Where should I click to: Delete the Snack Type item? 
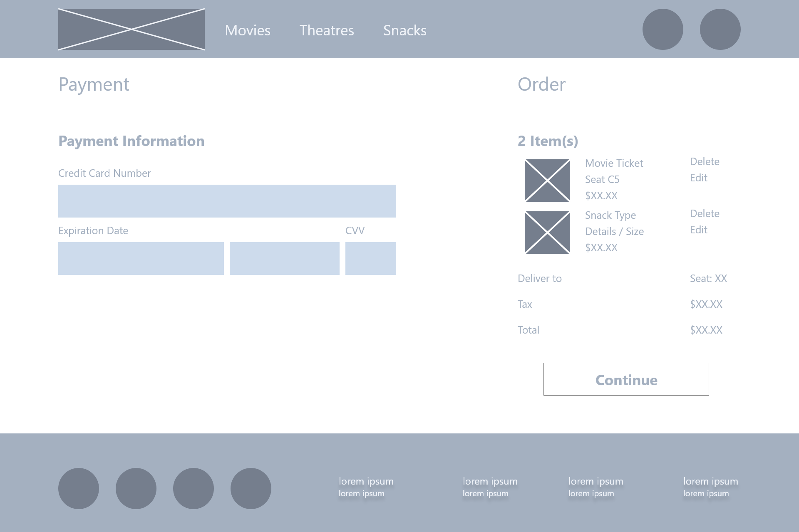point(705,213)
